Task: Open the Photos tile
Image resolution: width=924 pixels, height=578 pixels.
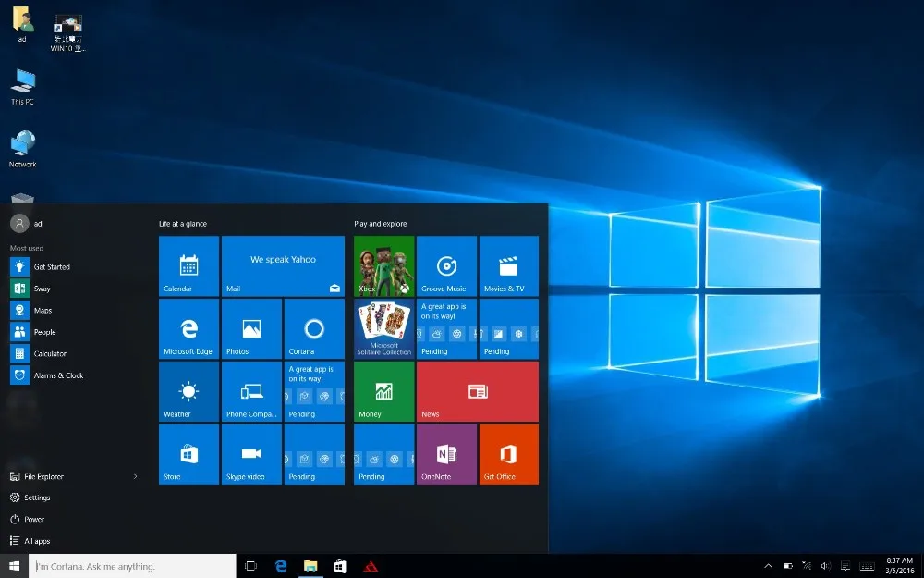Action: 251,328
